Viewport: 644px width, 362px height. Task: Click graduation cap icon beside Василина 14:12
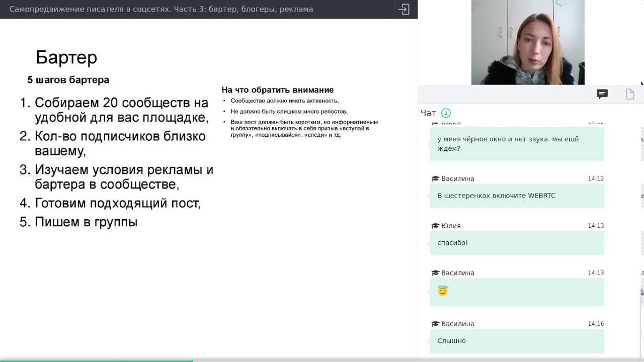click(x=435, y=178)
